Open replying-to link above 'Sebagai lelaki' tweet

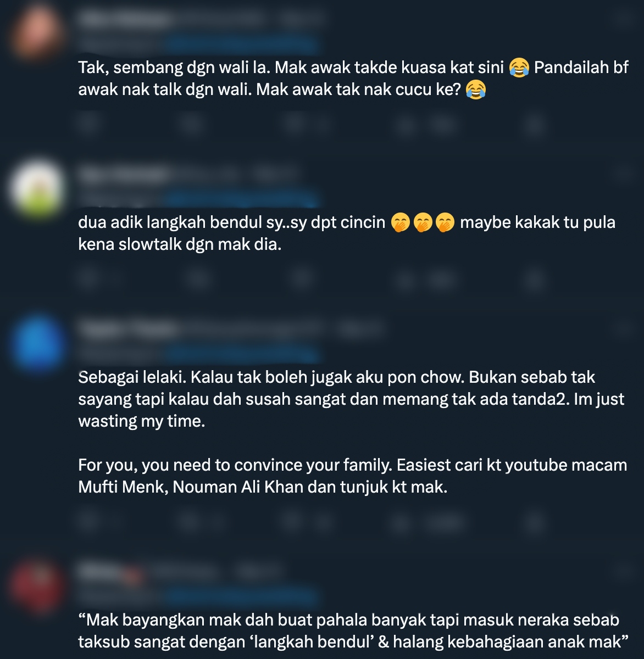241,354
